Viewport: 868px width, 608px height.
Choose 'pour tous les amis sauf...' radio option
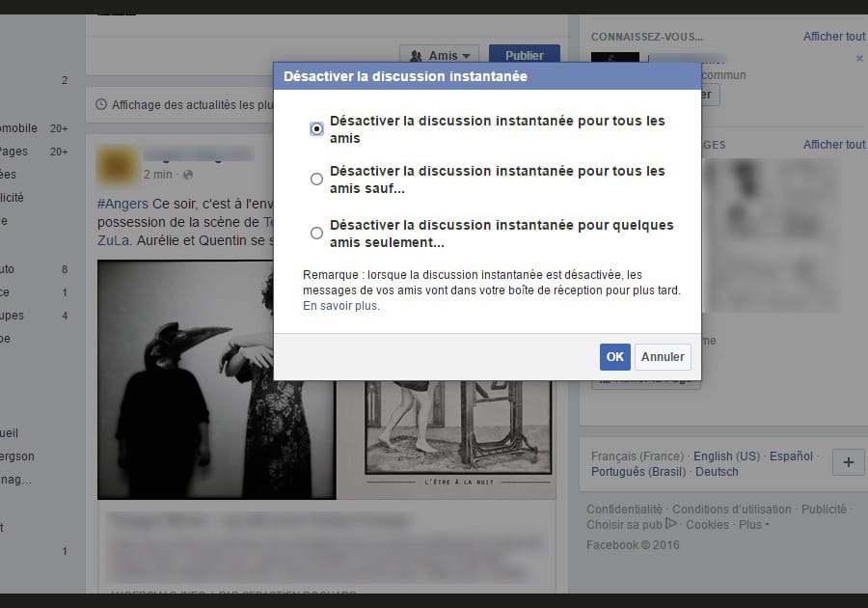pyautogui.click(x=316, y=179)
